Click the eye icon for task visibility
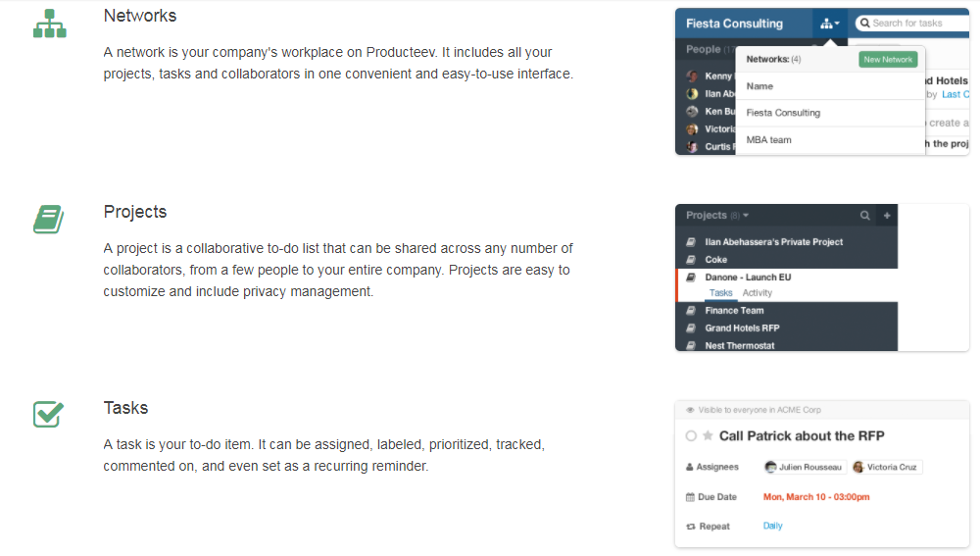Viewport: 980px width, 556px height. pos(690,410)
